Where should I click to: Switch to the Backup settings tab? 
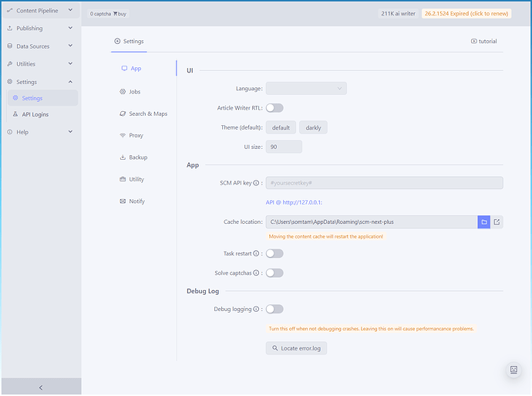pyautogui.click(x=137, y=157)
